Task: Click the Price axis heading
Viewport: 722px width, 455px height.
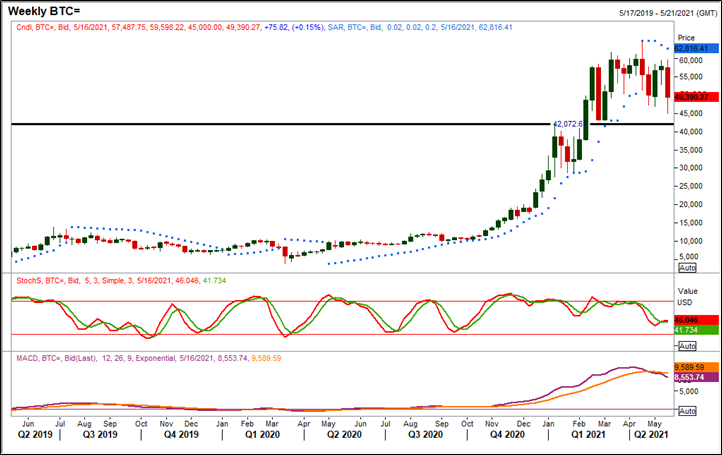Action: (x=686, y=38)
